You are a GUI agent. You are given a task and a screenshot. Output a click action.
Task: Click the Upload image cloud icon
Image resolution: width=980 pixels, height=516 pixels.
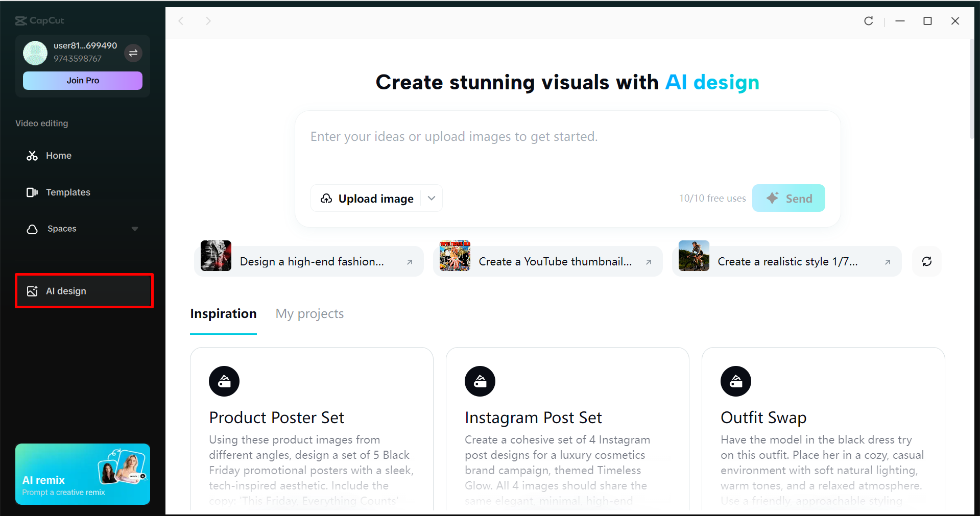click(327, 198)
